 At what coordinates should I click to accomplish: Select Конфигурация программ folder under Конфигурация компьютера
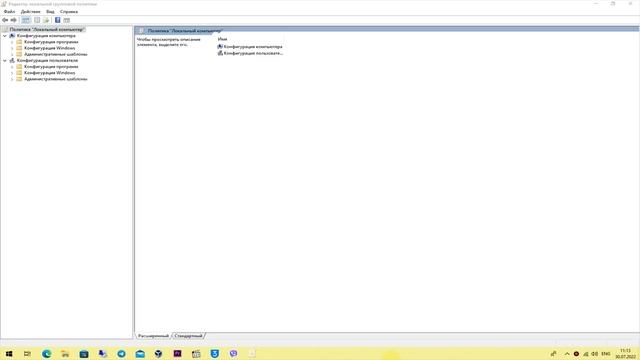51,42
